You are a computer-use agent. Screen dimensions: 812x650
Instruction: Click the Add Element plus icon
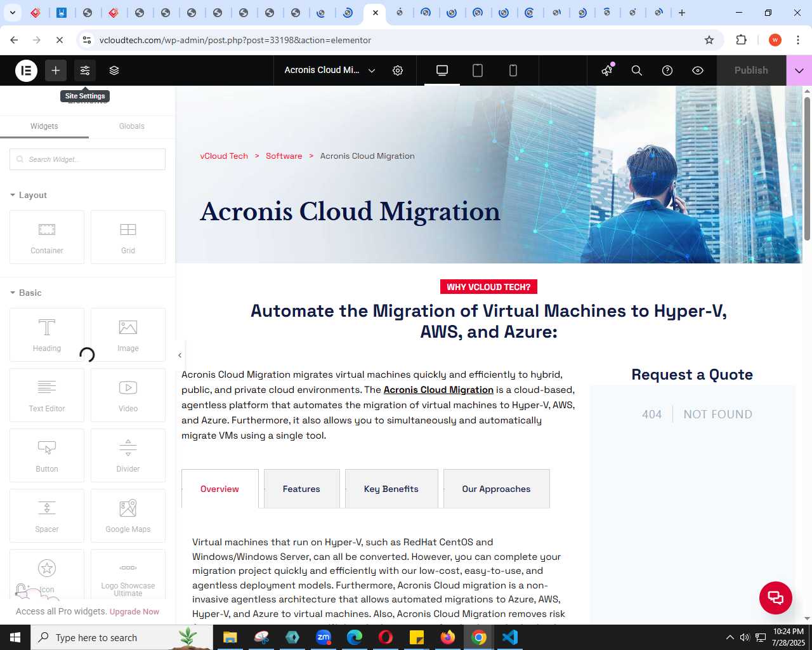(56, 70)
